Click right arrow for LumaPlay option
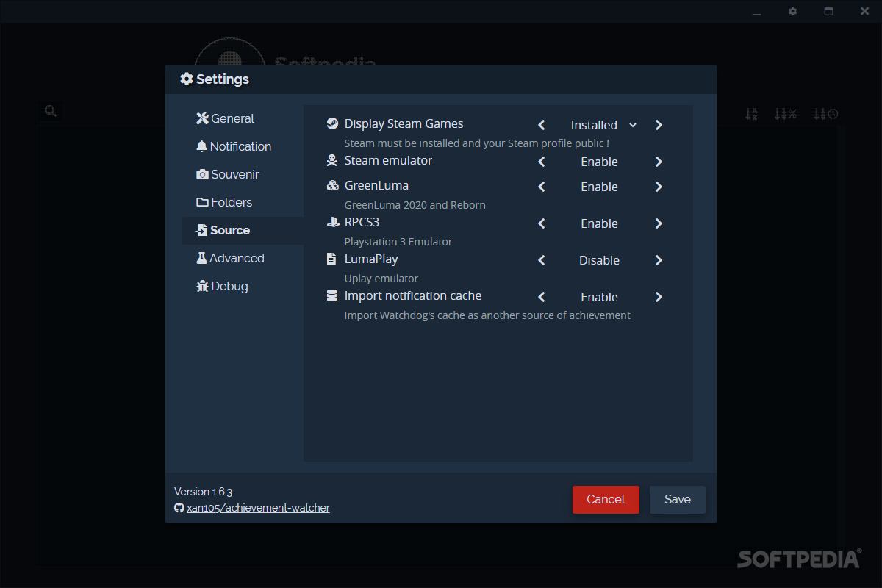The image size is (882, 588). [x=659, y=260]
